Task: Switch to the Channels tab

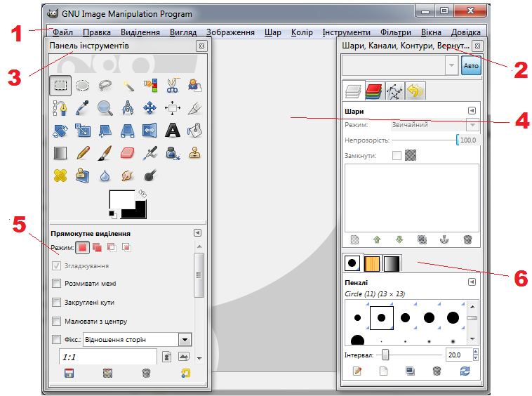Action: click(x=373, y=91)
